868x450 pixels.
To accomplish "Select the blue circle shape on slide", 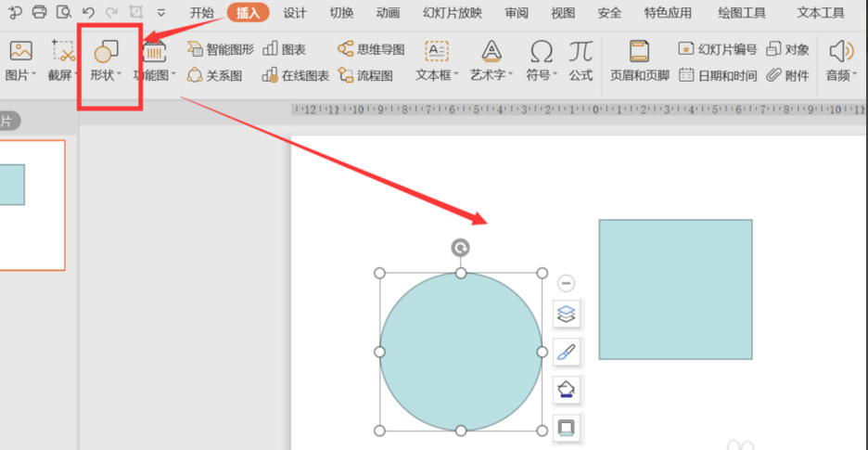I will tap(461, 352).
